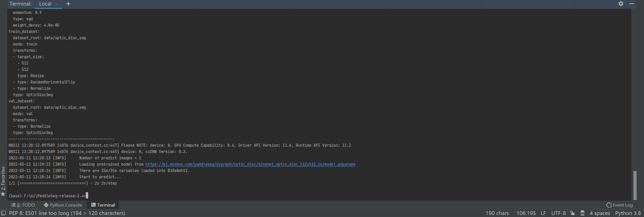
Task: Click the 'mode: val' output line
Action: coord(23,114)
